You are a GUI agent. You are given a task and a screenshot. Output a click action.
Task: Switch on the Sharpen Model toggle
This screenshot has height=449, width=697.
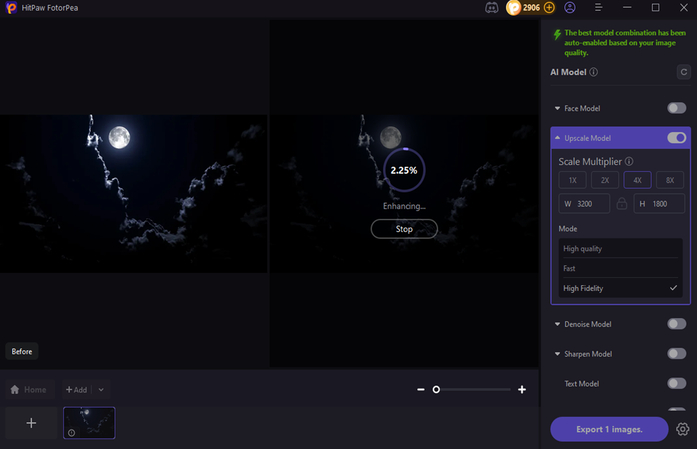[677, 353]
